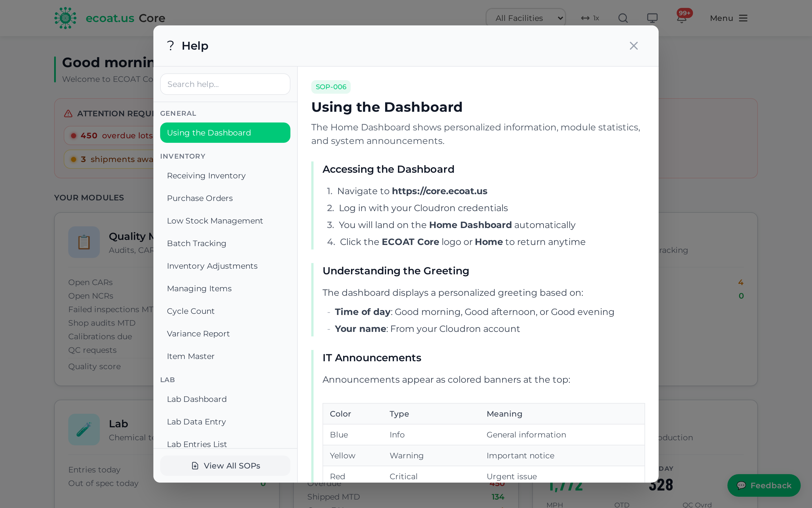Open Variance Report help topic
This screenshot has width=812, height=508.
[x=225, y=334]
